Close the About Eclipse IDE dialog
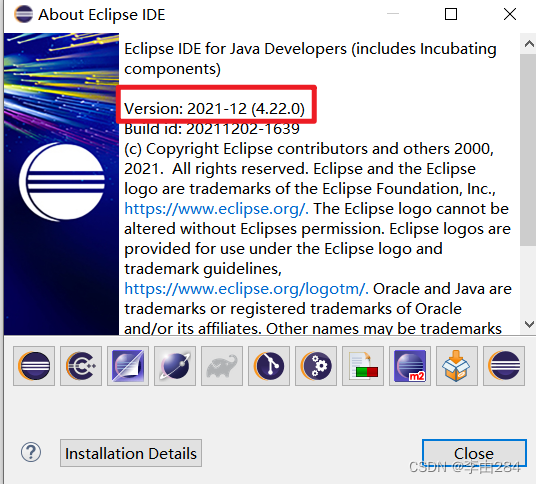Image resolution: width=536 pixels, height=484 pixels. tap(474, 453)
